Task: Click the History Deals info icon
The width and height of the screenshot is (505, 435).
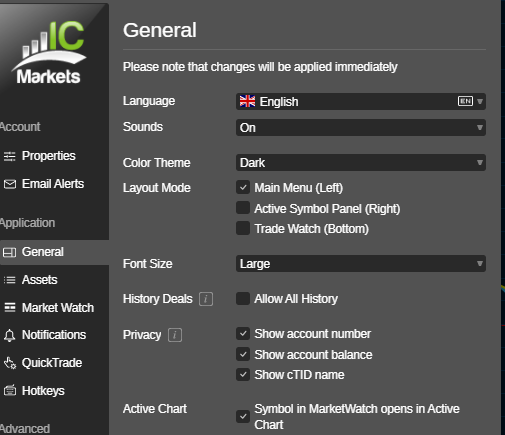Action: pos(206,299)
